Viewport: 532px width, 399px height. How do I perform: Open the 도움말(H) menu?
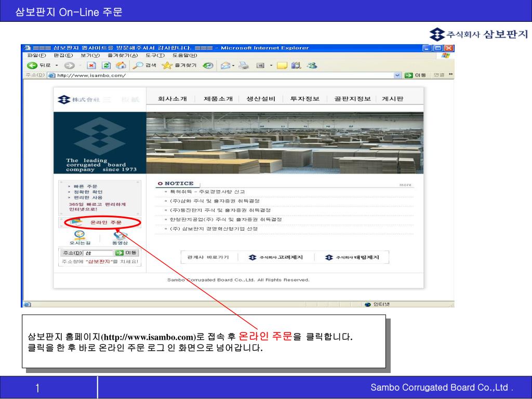[184, 55]
